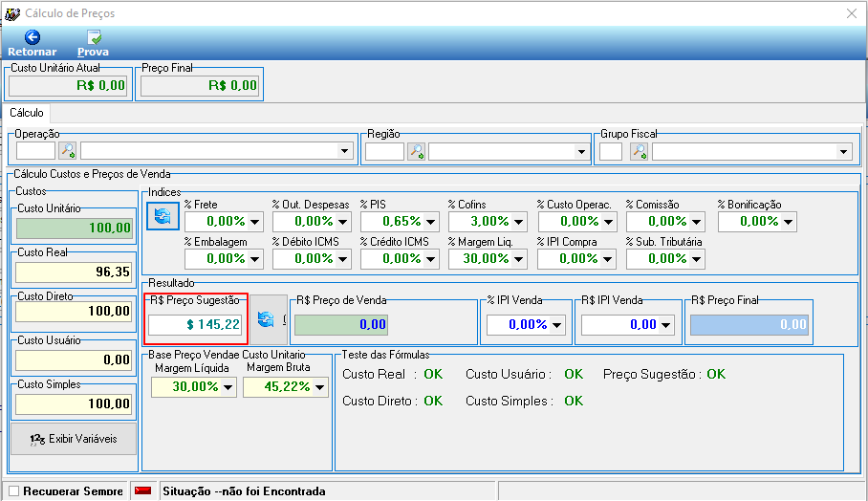Click the Prova toolbar button

pos(93,44)
